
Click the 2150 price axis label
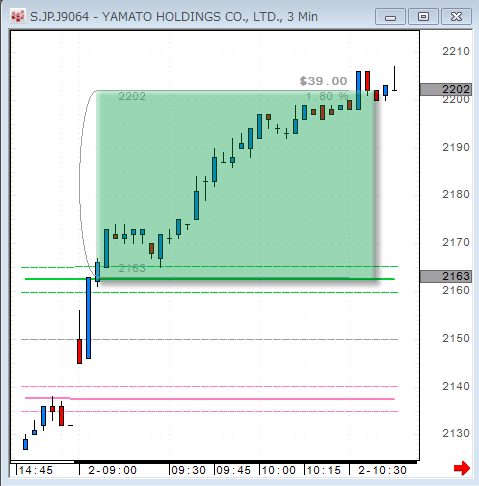[456, 338]
